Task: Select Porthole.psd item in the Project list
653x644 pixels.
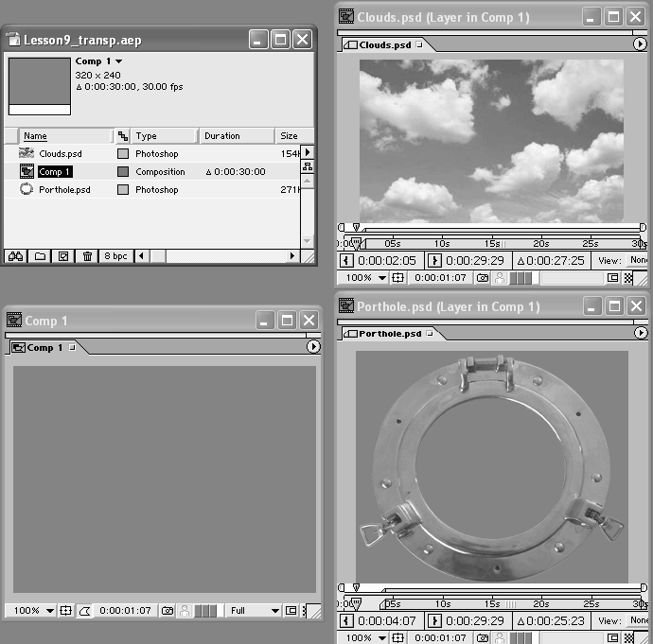Action: [64, 190]
